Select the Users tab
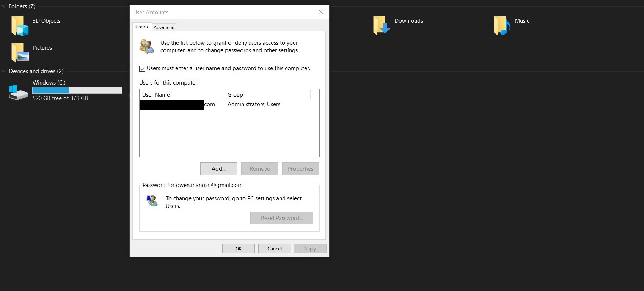644x291 pixels. click(x=141, y=27)
